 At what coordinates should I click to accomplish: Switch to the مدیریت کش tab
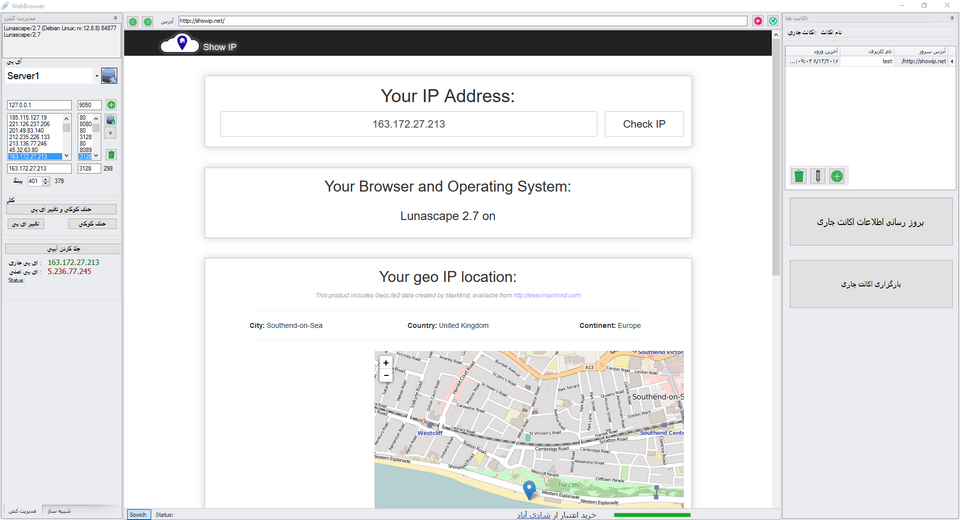coord(22,511)
